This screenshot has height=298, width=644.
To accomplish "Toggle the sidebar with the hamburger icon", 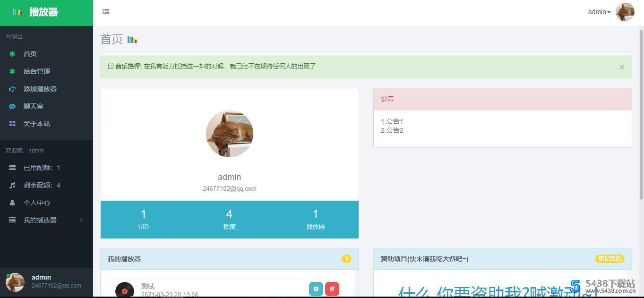I will click(x=106, y=11).
